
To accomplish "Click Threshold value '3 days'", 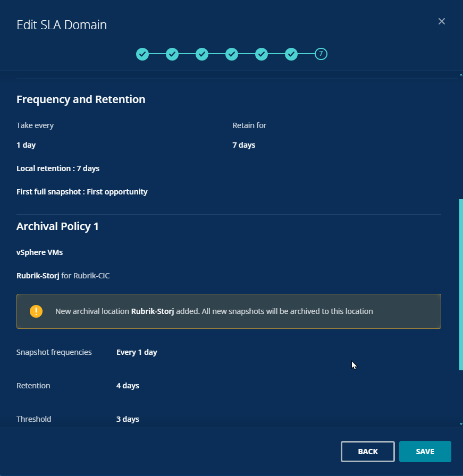I will coord(128,419).
